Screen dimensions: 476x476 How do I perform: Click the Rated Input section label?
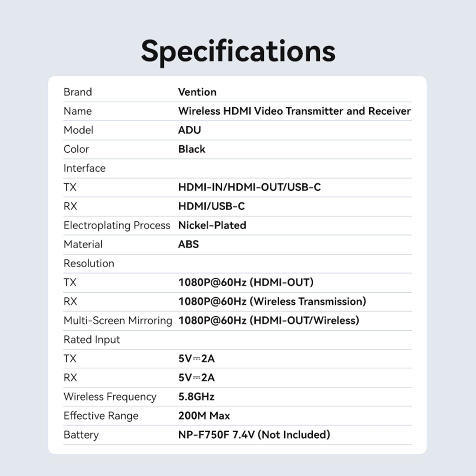[x=92, y=340]
